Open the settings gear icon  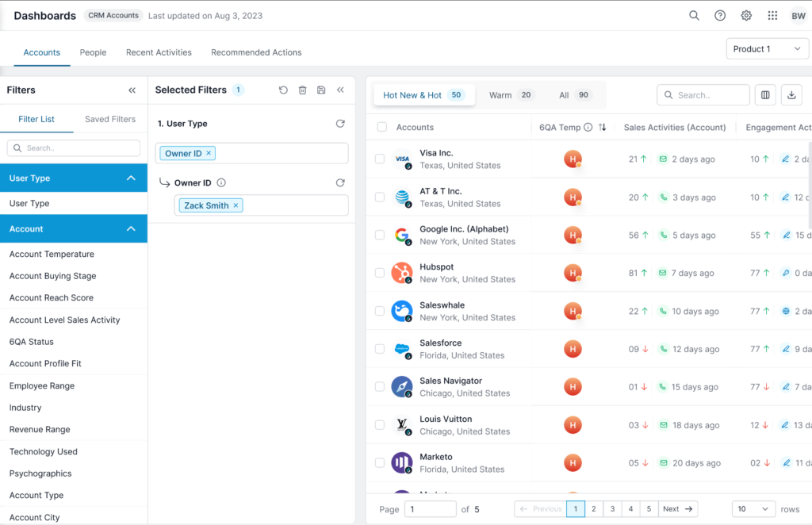(746, 16)
